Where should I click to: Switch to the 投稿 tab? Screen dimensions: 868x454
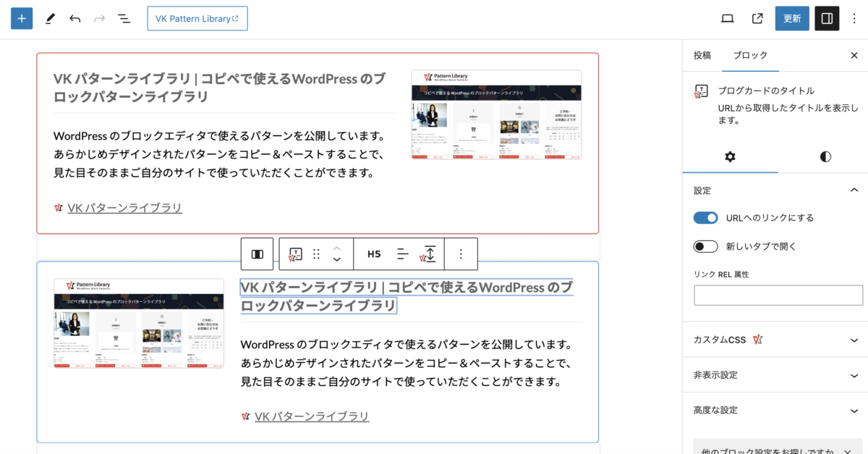click(702, 55)
